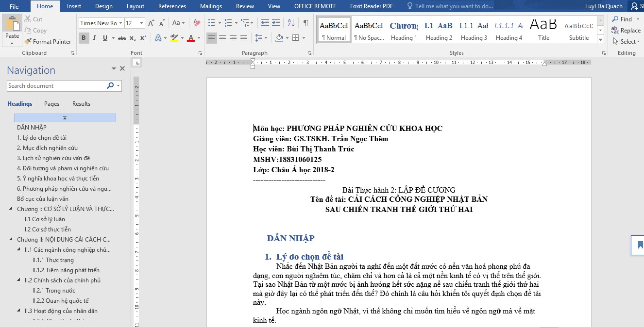The width and height of the screenshot is (644, 328).
Task: Shrink font size with smaller A icon
Action: pyautogui.click(x=161, y=23)
